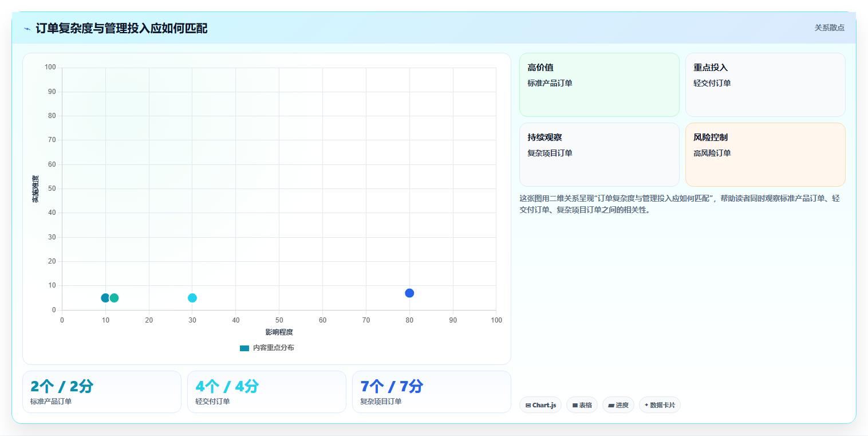Click the 2个 / 2分 stat card

pos(102,392)
